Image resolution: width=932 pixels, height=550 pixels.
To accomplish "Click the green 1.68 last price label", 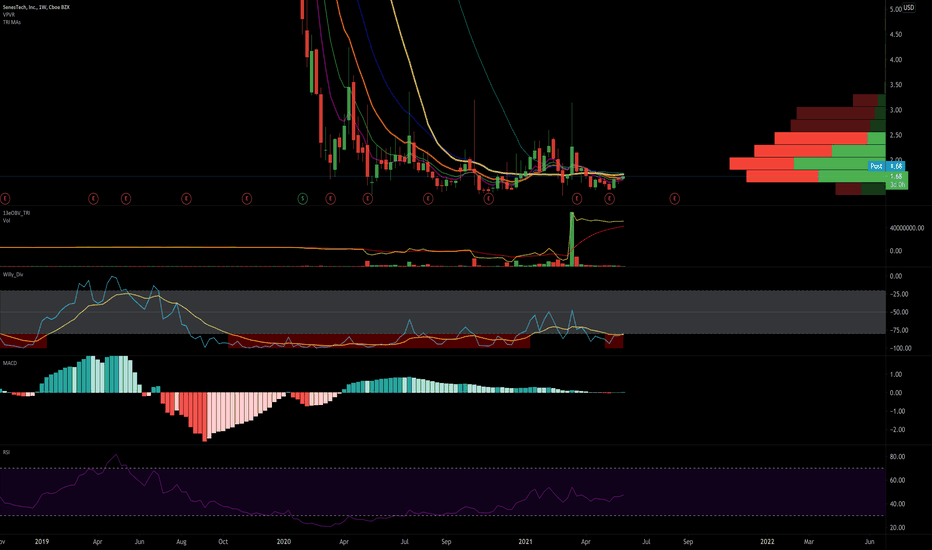I will pyautogui.click(x=896, y=177).
